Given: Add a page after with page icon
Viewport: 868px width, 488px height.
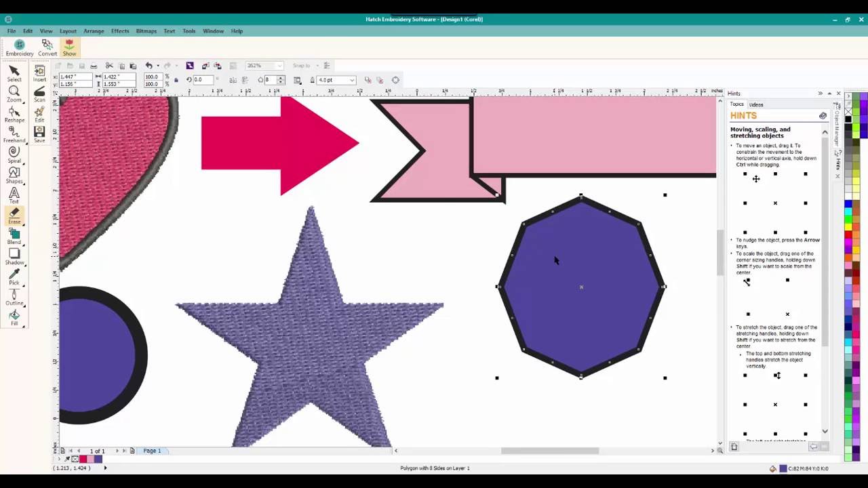Looking at the screenshot, I should tap(132, 451).
